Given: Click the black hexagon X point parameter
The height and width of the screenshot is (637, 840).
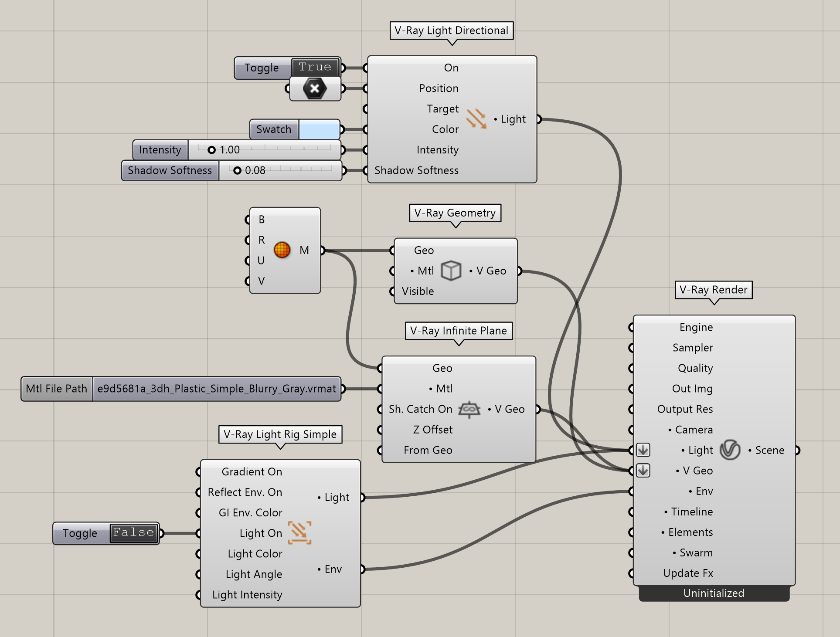Looking at the screenshot, I should [x=315, y=88].
